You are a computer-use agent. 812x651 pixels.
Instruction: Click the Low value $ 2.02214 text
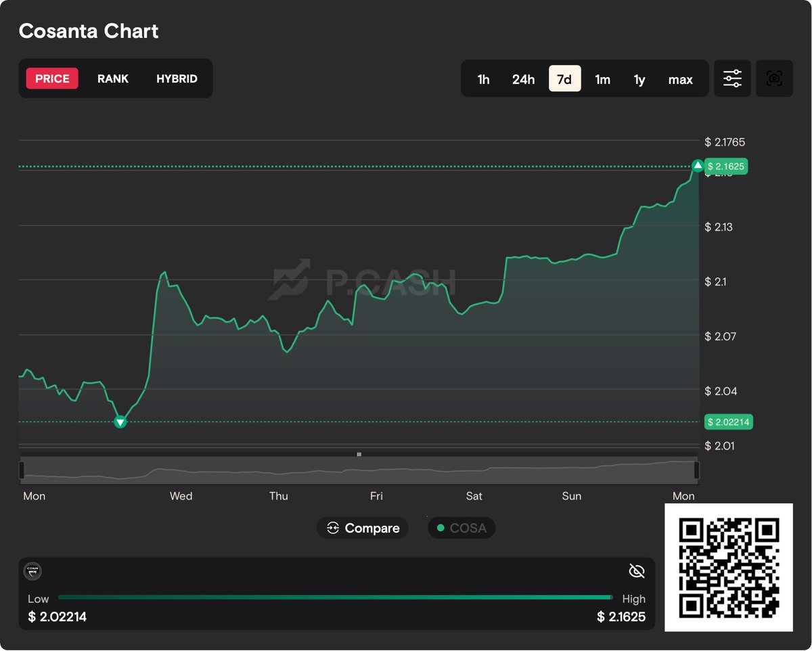pyautogui.click(x=57, y=616)
